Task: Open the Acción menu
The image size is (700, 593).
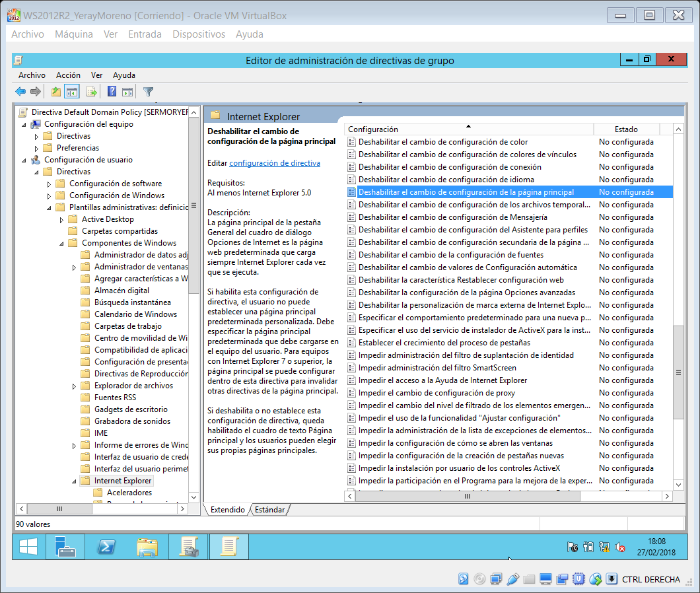Action: (68, 75)
